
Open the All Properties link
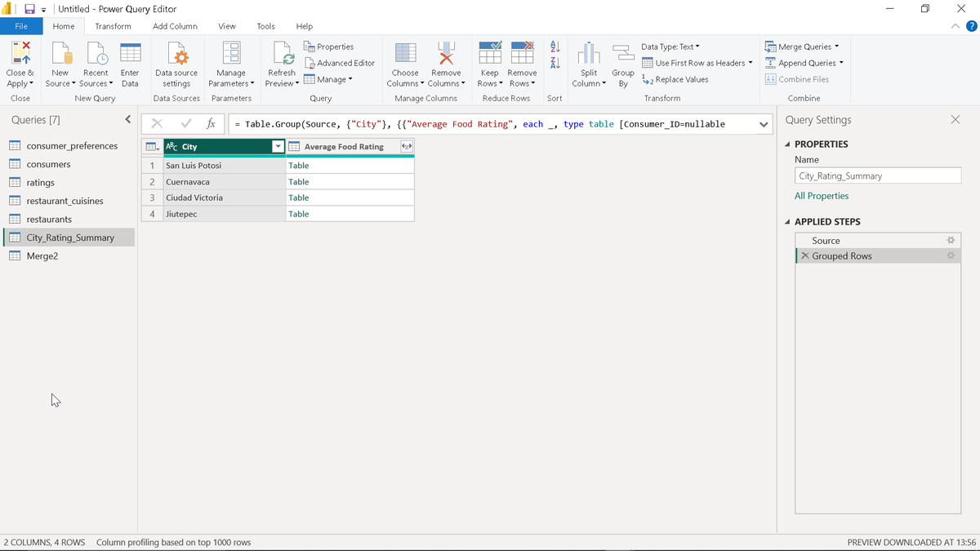coord(822,196)
